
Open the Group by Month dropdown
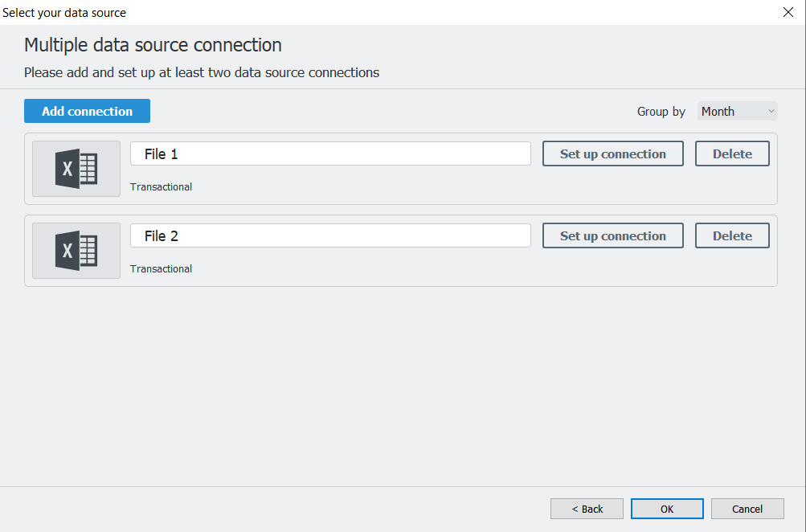point(737,112)
